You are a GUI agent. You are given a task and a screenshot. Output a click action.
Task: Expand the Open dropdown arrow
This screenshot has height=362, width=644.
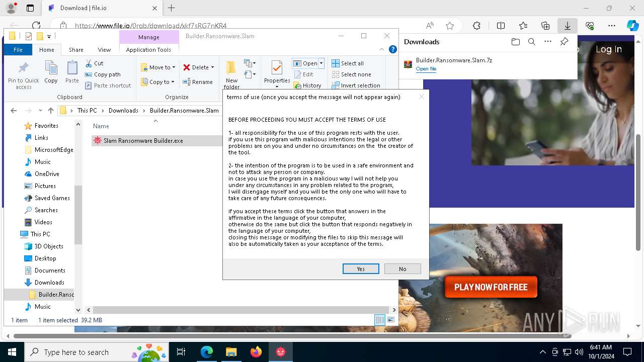(321, 63)
